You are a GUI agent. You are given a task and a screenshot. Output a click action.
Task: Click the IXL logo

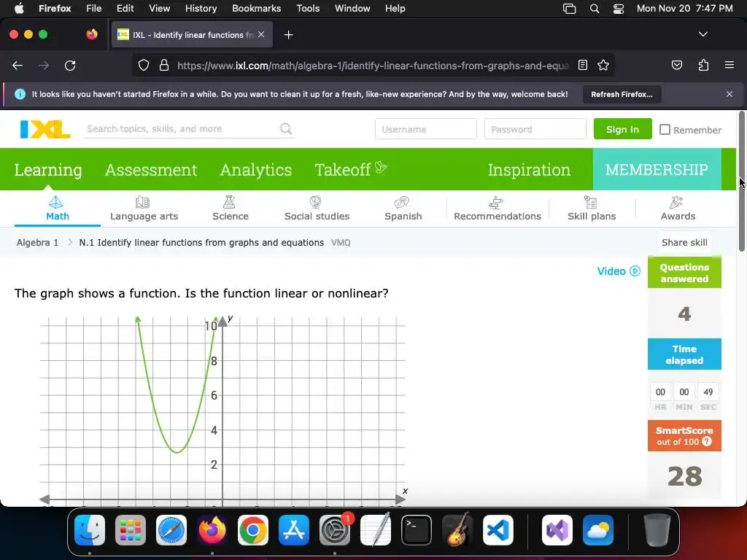pos(45,129)
